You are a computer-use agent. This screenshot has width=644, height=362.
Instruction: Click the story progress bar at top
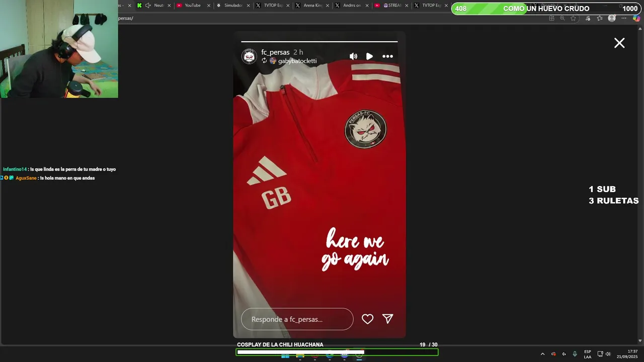coord(319,42)
